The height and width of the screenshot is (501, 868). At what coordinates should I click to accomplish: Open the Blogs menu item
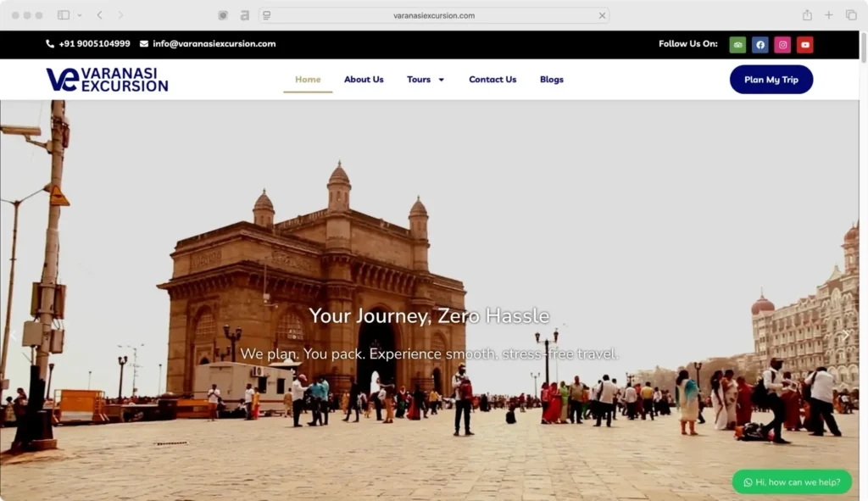click(x=551, y=79)
